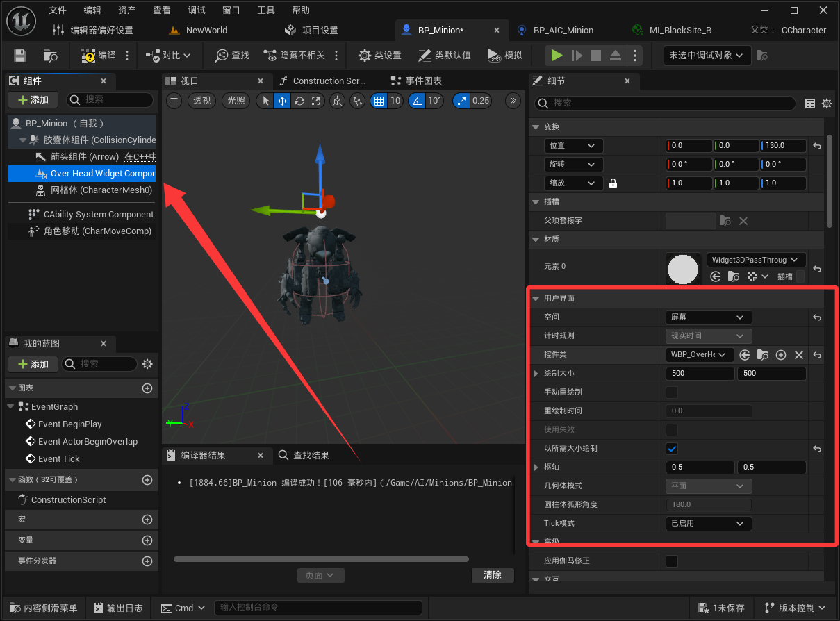Image resolution: width=840 pixels, height=621 pixels.
Task: Click the details property matrix grid icon
Action: tap(810, 104)
